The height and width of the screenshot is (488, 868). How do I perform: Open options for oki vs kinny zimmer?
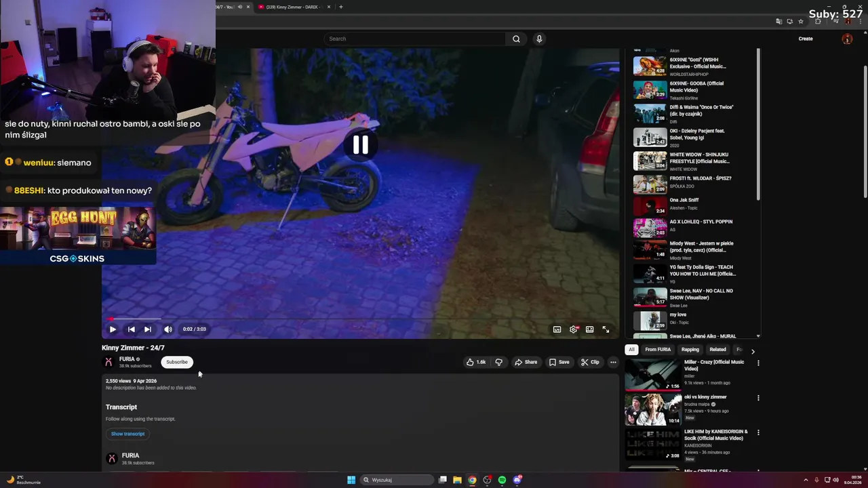coord(758,398)
